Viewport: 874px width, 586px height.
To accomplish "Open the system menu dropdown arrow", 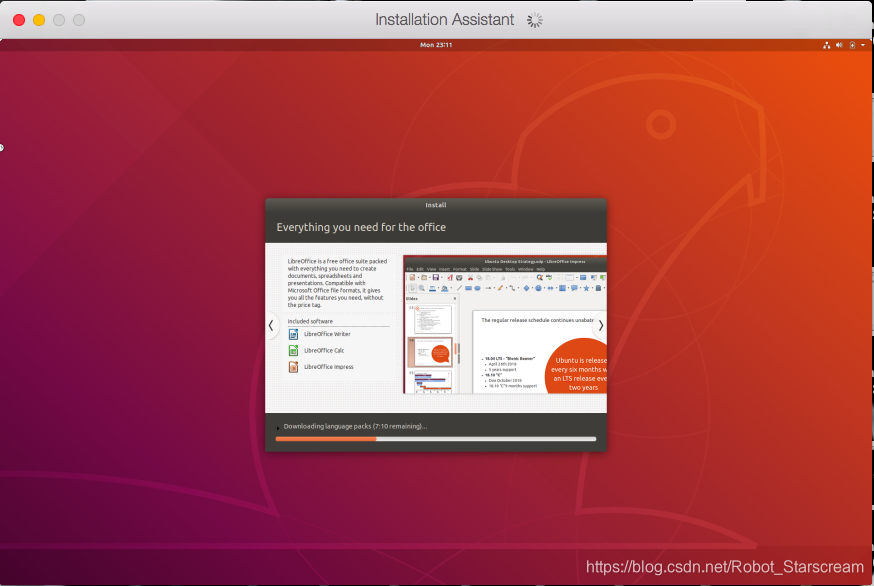I will pyautogui.click(x=863, y=45).
